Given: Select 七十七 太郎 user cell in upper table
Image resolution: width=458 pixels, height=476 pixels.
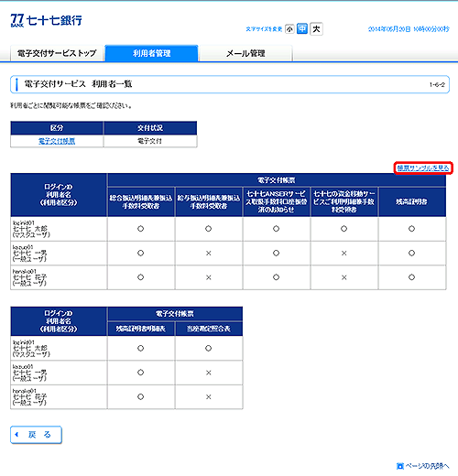Looking at the screenshot, I should (59, 229).
